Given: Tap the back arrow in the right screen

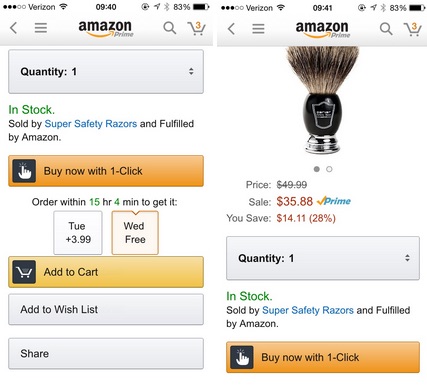Looking at the screenshot, I should pos(231,29).
